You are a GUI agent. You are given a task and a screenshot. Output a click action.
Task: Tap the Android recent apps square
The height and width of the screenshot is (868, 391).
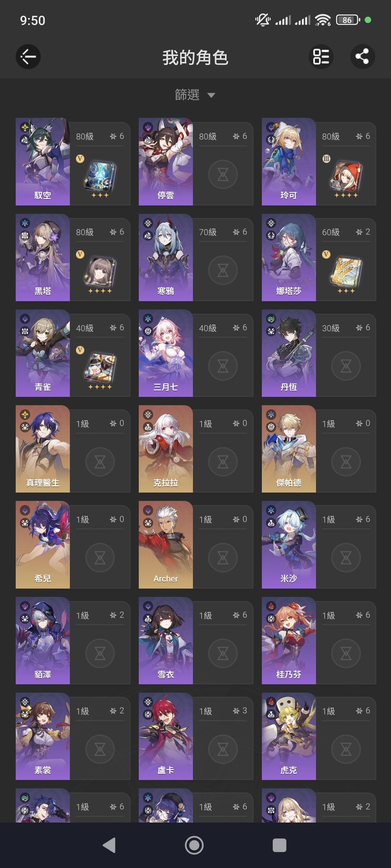tap(279, 845)
